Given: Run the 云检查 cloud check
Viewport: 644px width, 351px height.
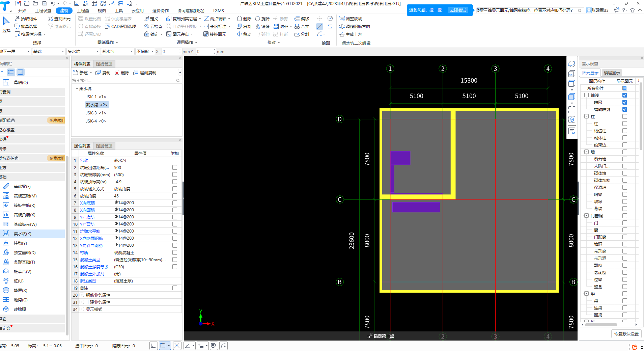Looking at the screenshot, I should click(153, 26).
